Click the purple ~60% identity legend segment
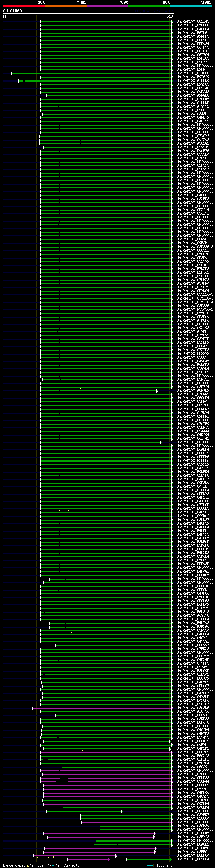 click(x=107, y=6)
